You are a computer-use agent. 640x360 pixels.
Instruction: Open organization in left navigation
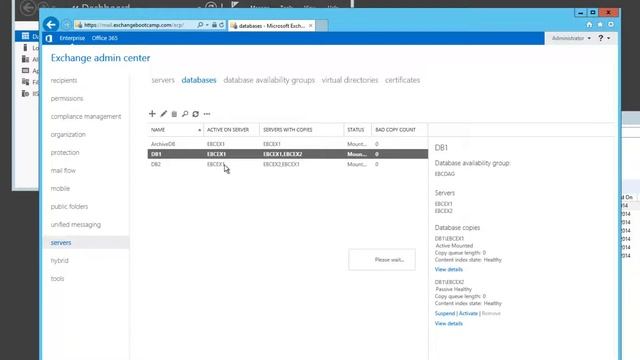(68, 134)
